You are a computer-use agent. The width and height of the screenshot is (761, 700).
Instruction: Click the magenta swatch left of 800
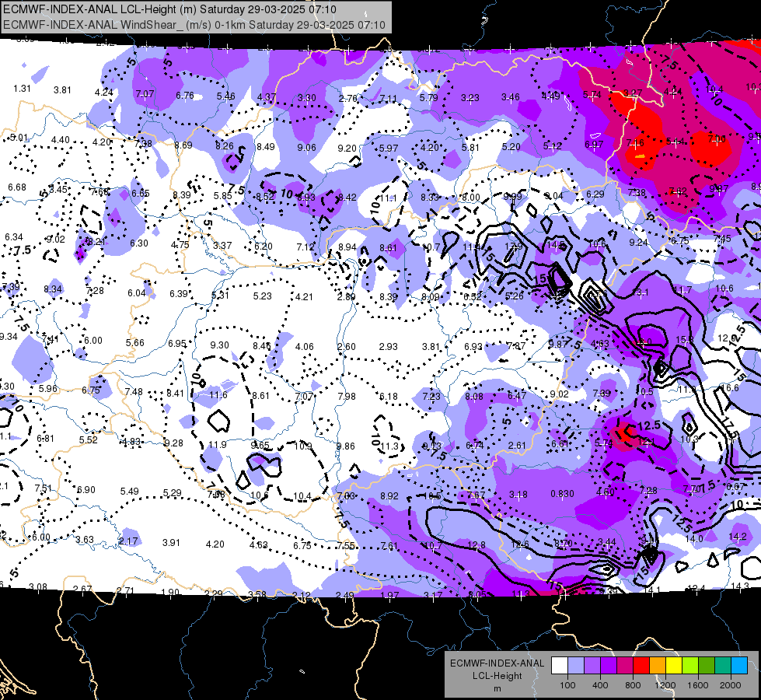click(625, 666)
